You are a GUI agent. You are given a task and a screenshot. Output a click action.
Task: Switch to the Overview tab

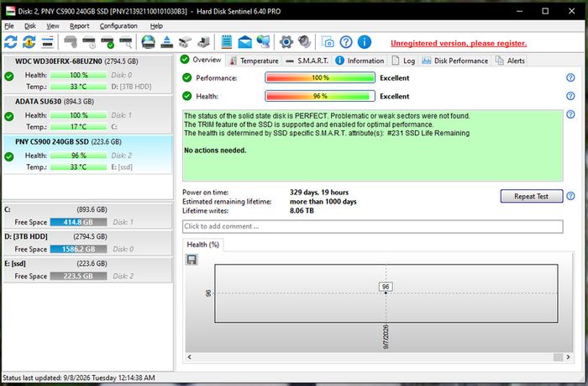[201, 60]
